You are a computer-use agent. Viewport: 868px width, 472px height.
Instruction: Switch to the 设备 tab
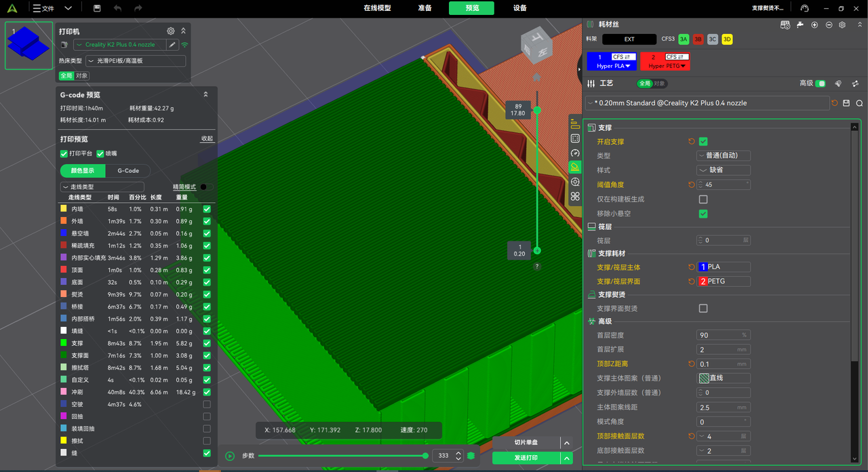[520, 8]
